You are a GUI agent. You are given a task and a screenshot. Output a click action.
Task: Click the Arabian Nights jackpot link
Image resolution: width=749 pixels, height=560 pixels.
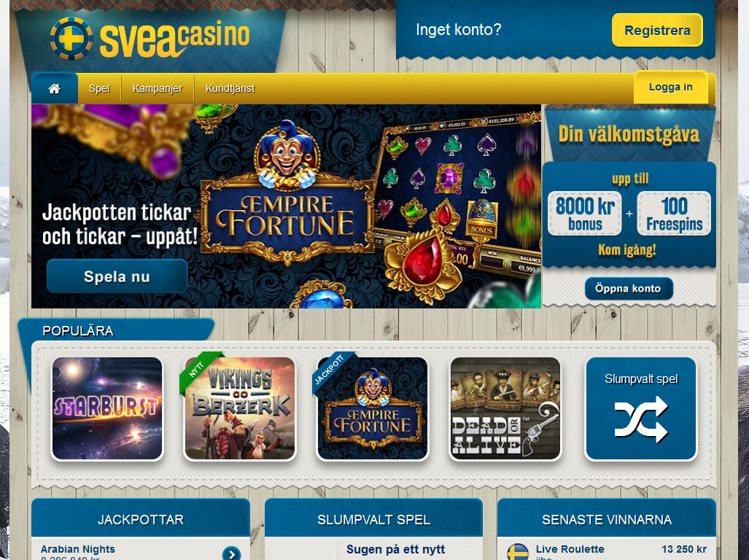(x=78, y=549)
